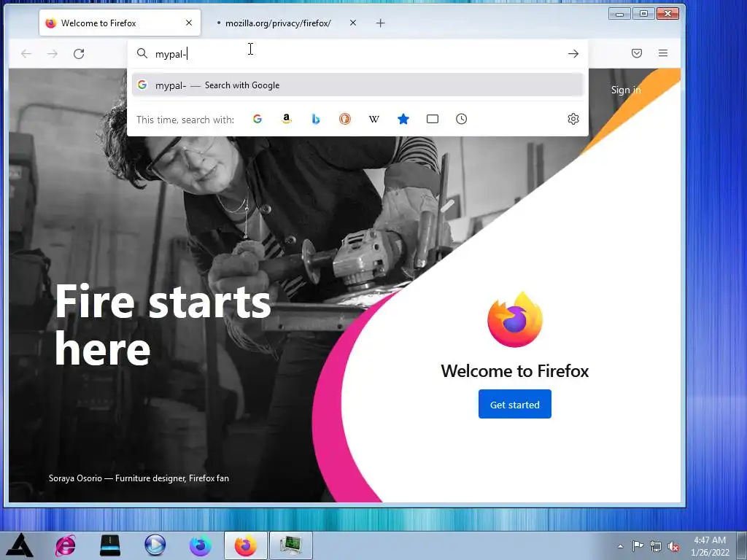Image resolution: width=747 pixels, height=560 pixels.
Task: Maximize the Firefox window
Action: tap(643, 14)
